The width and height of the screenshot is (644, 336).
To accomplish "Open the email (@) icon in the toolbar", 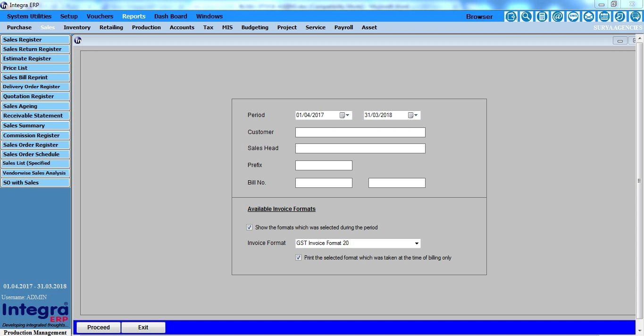I will point(557,17).
